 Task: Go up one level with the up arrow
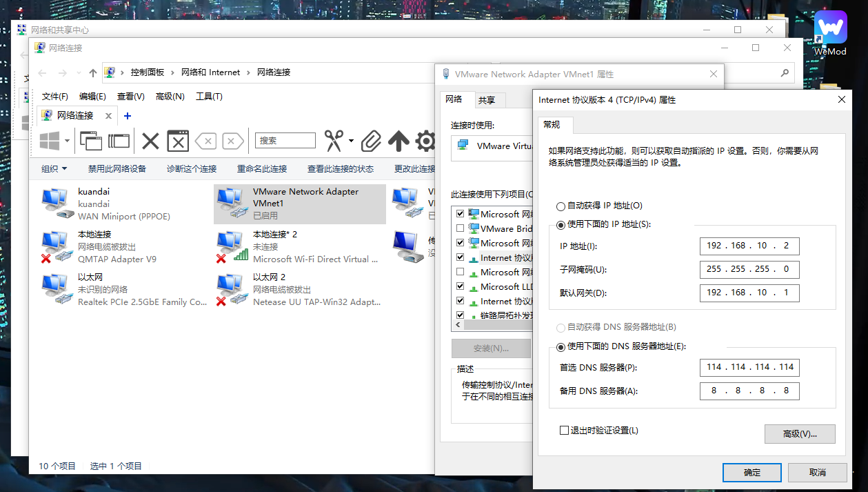pos(93,72)
